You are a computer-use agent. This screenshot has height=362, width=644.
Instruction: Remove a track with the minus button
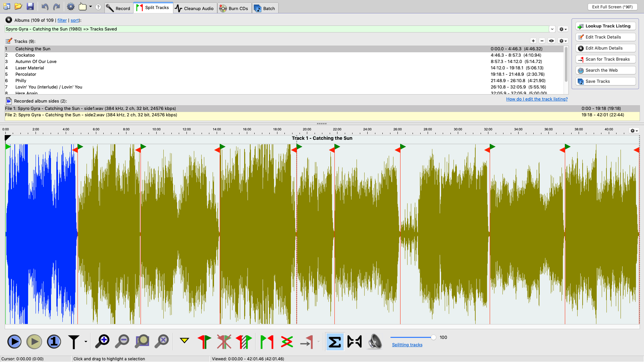[x=542, y=41]
